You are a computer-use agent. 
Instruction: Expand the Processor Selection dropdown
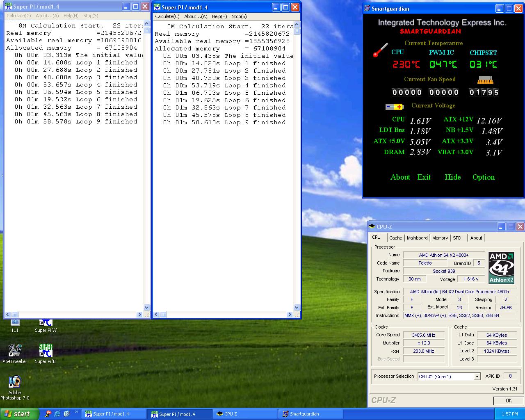click(x=477, y=377)
